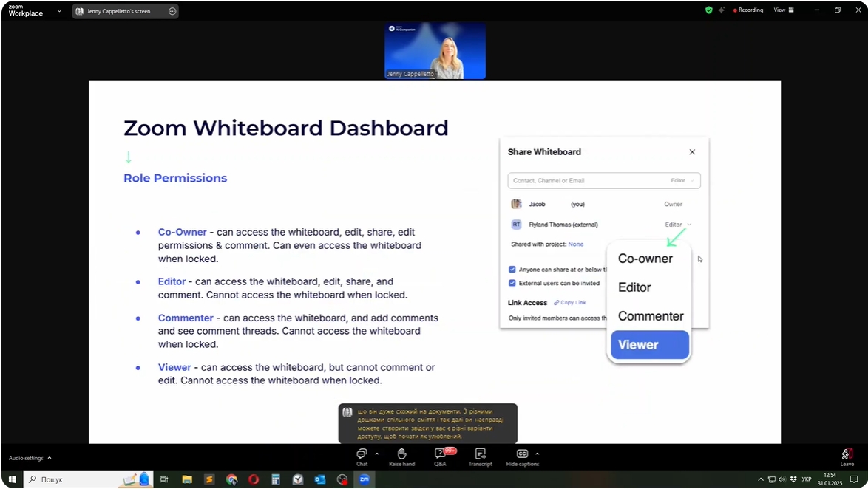The image size is (868, 489).
Task: Click the Copy Link link
Action: (569, 303)
